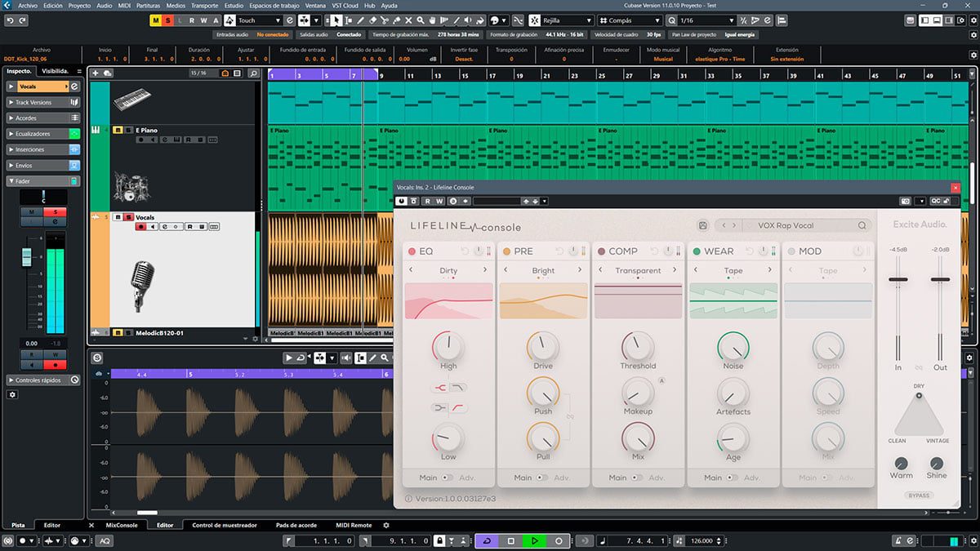Click the global Mute M button in toolbar

(x=155, y=20)
